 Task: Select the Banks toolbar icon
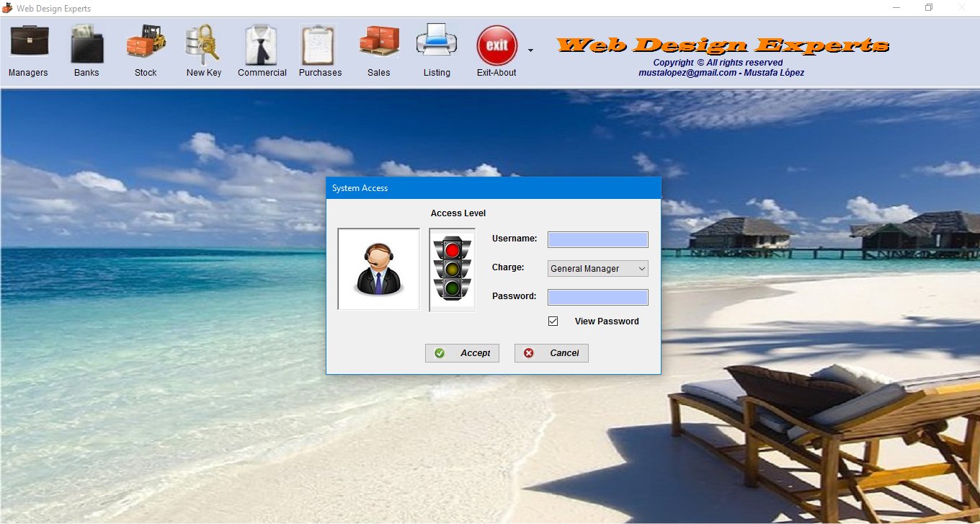point(86,43)
